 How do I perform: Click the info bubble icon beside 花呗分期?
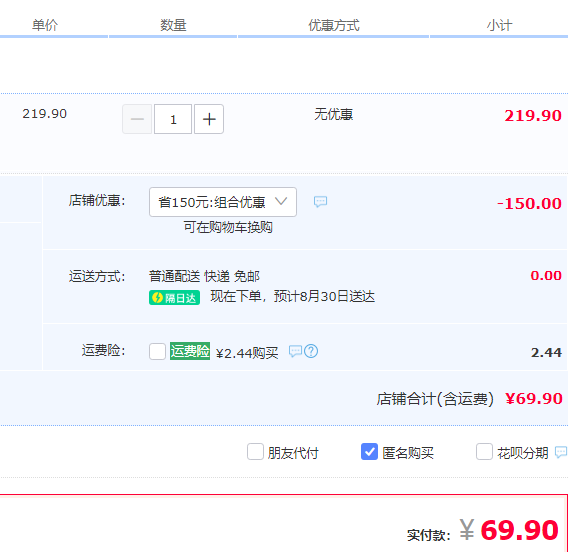(561, 452)
